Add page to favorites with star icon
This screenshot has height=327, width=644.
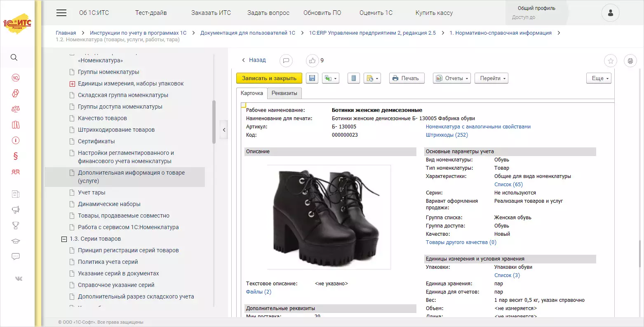(611, 61)
